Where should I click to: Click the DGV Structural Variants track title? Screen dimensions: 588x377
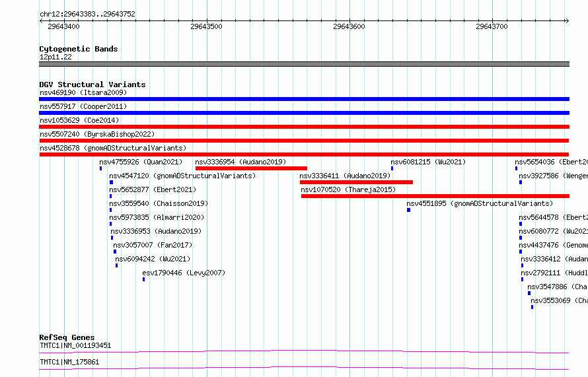92,85
